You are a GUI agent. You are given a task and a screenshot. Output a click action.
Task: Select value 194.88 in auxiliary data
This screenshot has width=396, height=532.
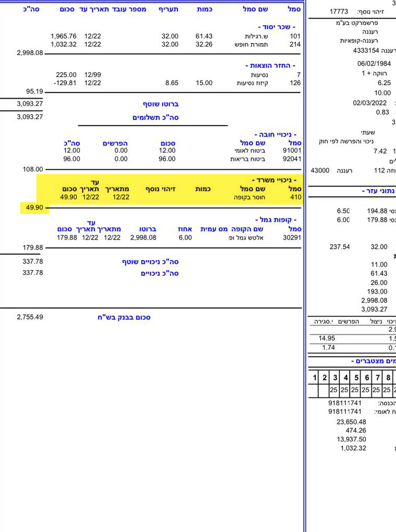tap(377, 211)
